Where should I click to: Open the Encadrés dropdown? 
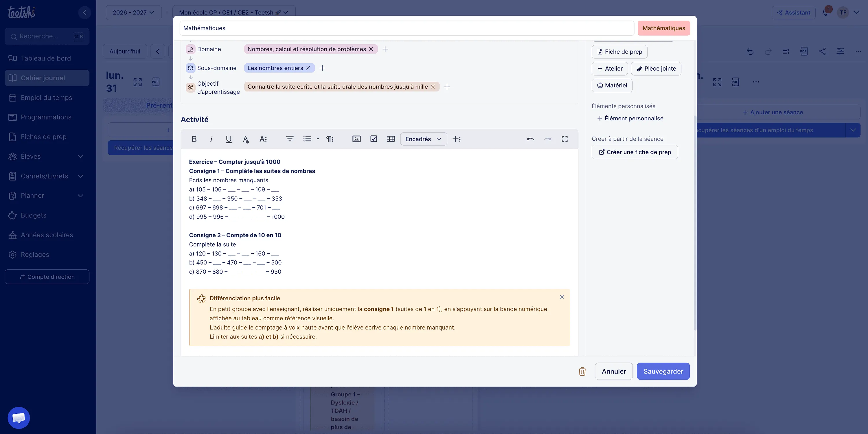pyautogui.click(x=424, y=139)
